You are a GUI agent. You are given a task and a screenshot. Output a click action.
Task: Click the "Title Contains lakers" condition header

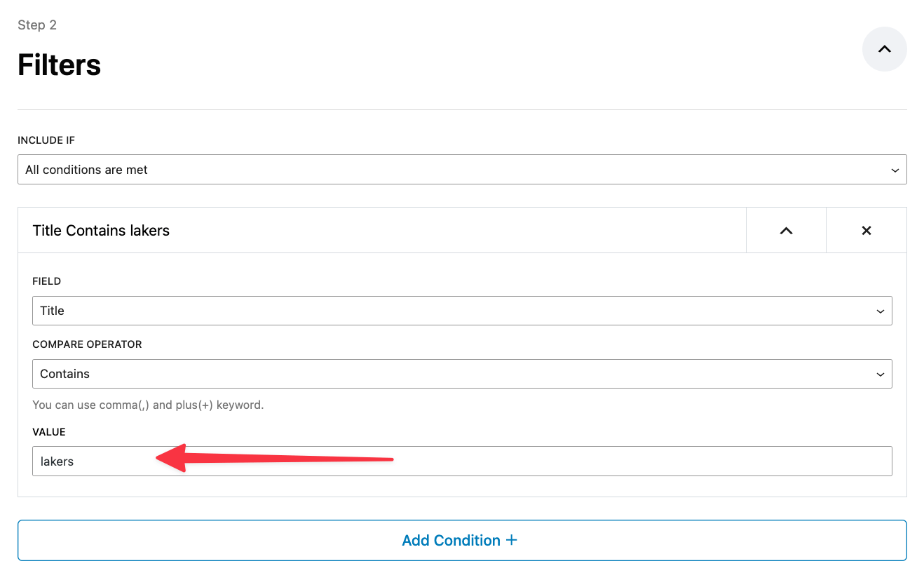coord(102,231)
